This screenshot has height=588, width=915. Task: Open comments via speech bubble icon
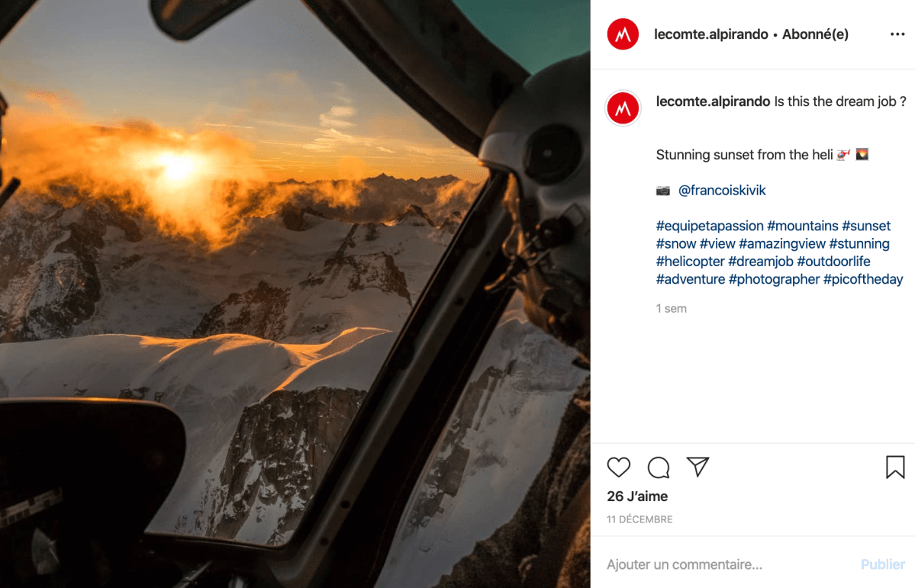coord(659,468)
